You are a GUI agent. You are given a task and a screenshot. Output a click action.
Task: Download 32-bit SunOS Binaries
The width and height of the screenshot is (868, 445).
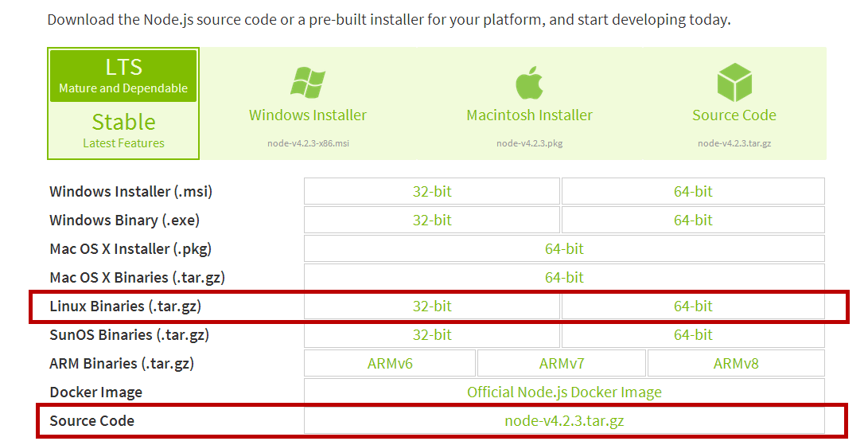(432, 334)
